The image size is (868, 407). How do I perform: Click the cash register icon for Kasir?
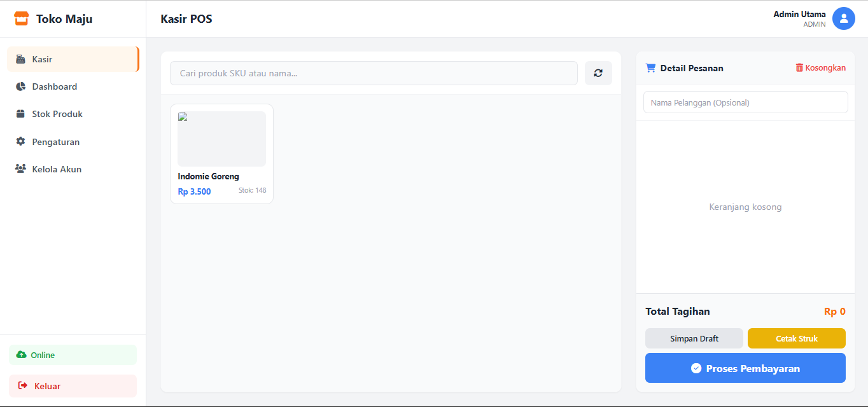point(20,59)
